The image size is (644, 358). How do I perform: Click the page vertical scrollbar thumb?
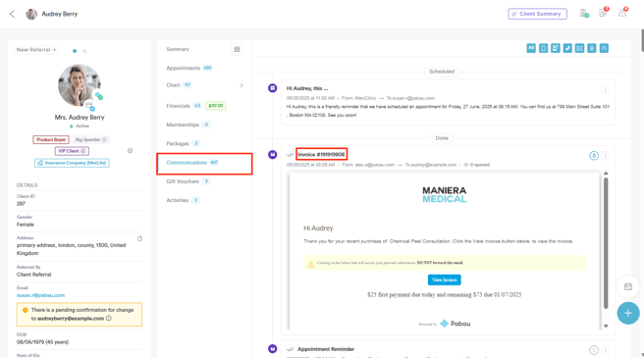(643, 40)
